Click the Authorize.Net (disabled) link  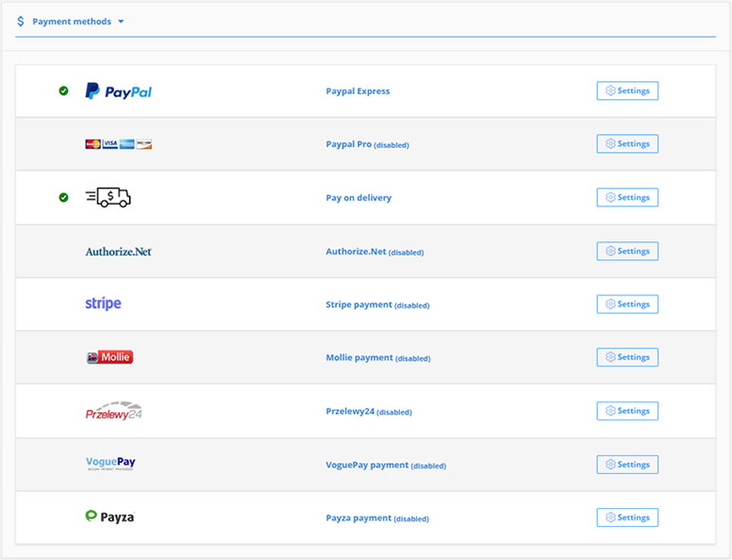pyautogui.click(x=374, y=252)
